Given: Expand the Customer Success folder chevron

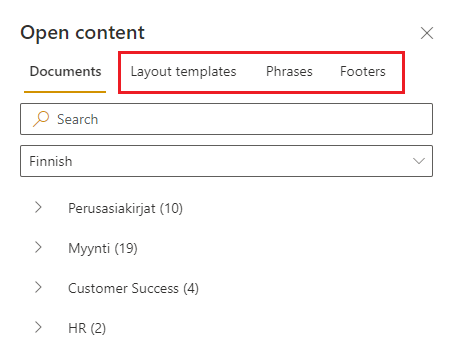Looking at the screenshot, I should coord(38,287).
